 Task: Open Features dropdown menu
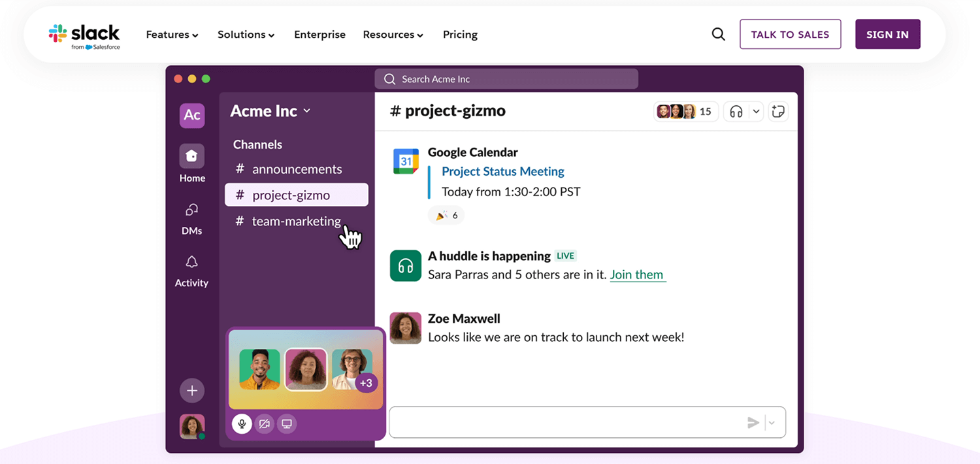172,35
